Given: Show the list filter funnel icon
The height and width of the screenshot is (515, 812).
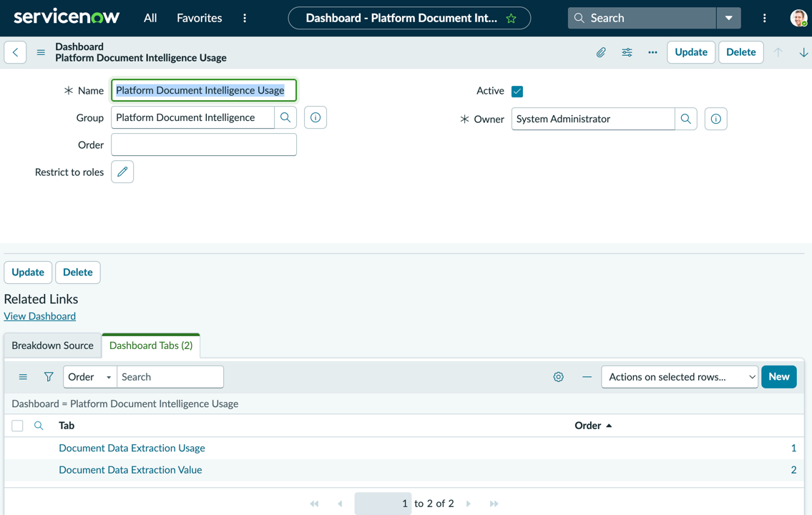Looking at the screenshot, I should tap(49, 377).
